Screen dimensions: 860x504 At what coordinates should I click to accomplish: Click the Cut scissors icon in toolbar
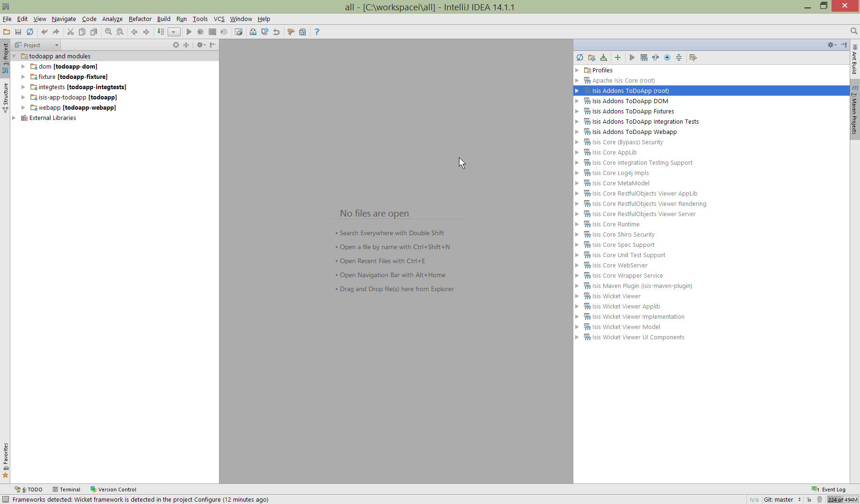70,32
